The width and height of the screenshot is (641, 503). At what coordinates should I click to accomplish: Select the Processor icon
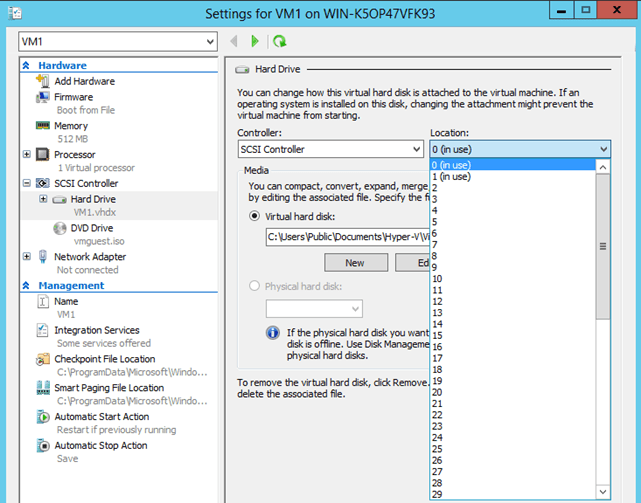43,154
